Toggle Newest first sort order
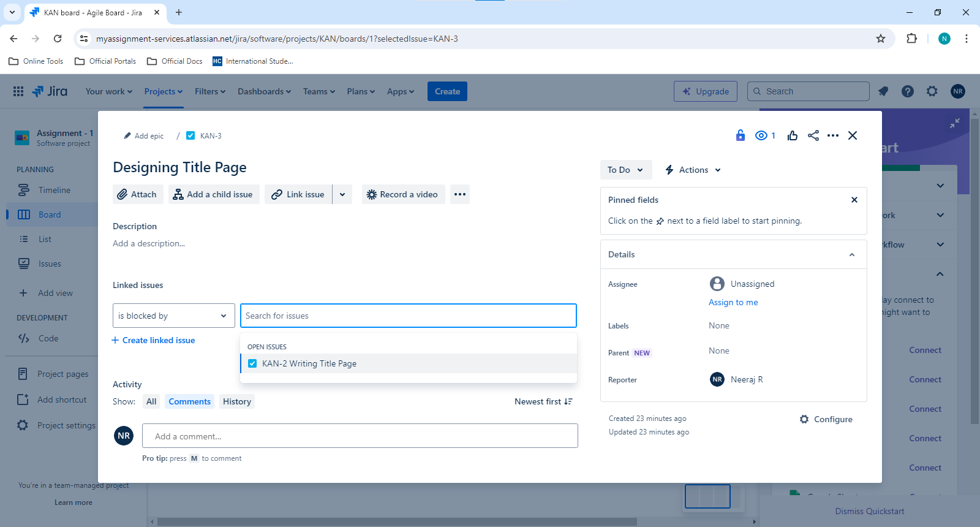Screen dimensions: 980x527 click(x=543, y=401)
